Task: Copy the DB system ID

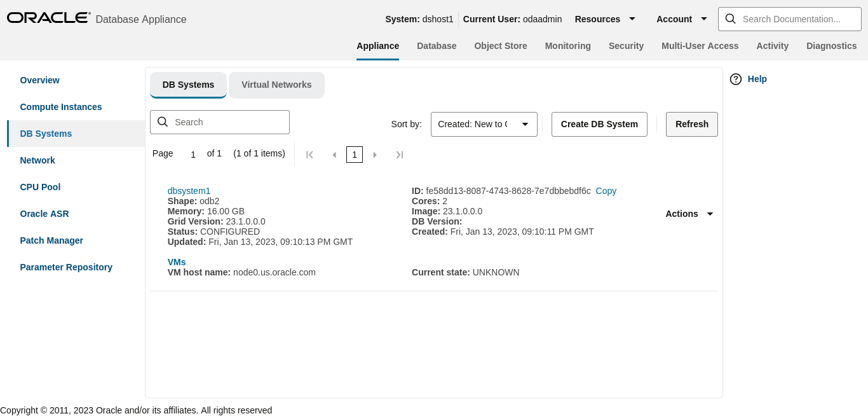Action: [x=606, y=191]
